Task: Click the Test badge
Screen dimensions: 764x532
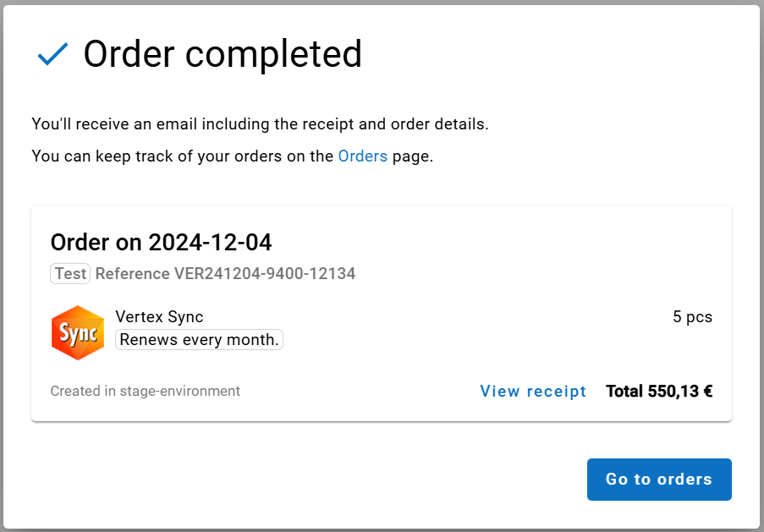Action: [70, 273]
